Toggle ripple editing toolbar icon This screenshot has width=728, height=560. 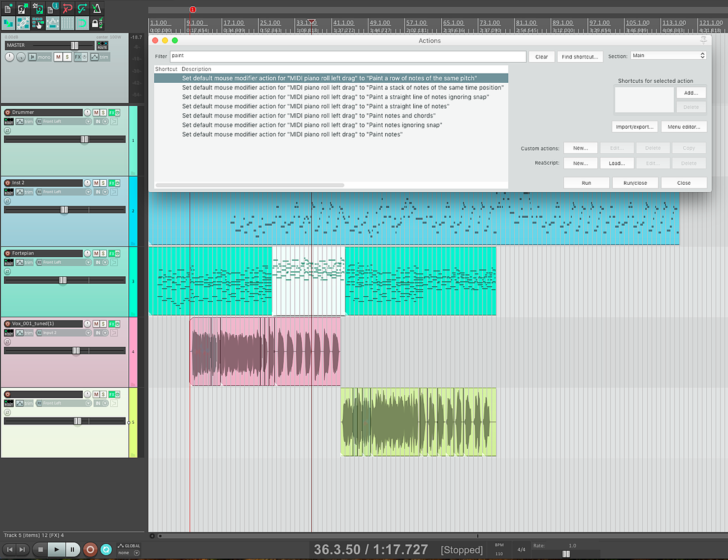(x=37, y=23)
